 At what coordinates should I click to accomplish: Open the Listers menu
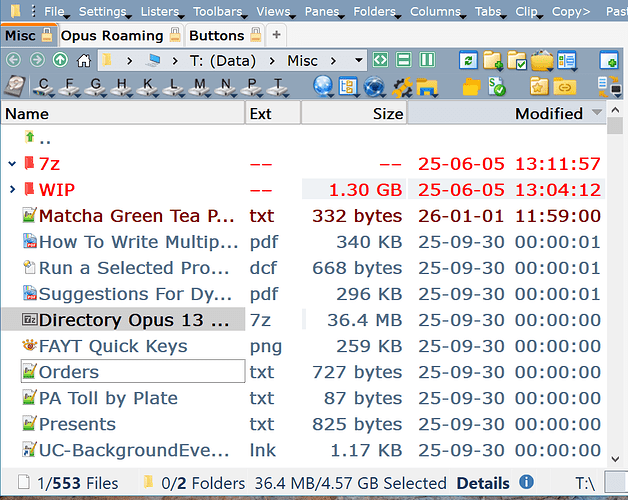click(161, 11)
